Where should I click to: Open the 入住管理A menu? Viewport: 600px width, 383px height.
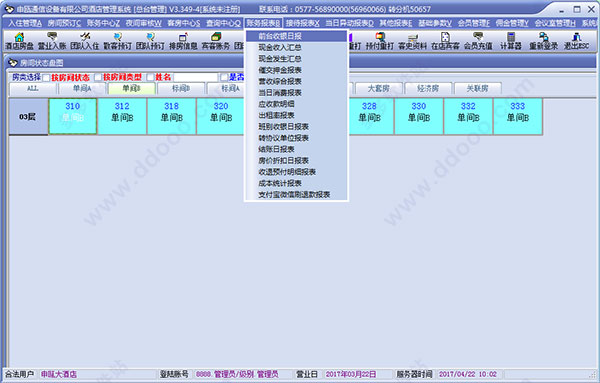click(x=25, y=23)
